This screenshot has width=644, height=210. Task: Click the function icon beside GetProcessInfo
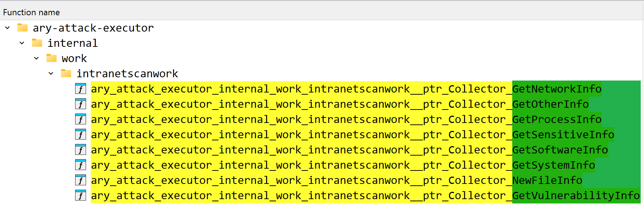(80, 119)
